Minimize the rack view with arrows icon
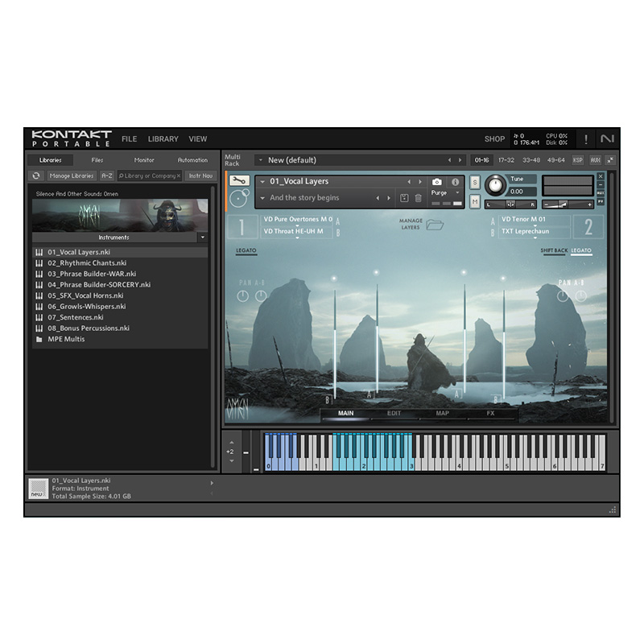 pyautogui.click(x=610, y=160)
